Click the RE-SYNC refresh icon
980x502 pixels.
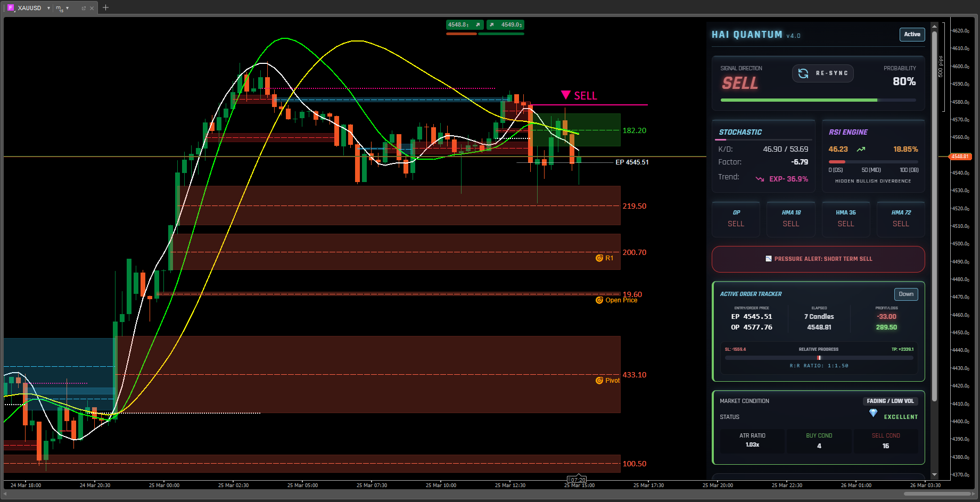coord(803,73)
